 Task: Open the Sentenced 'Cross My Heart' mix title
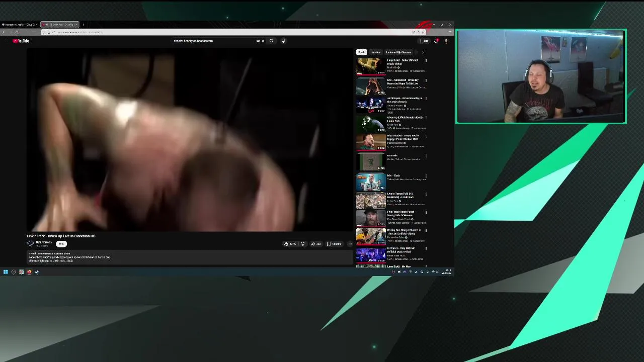point(403,82)
